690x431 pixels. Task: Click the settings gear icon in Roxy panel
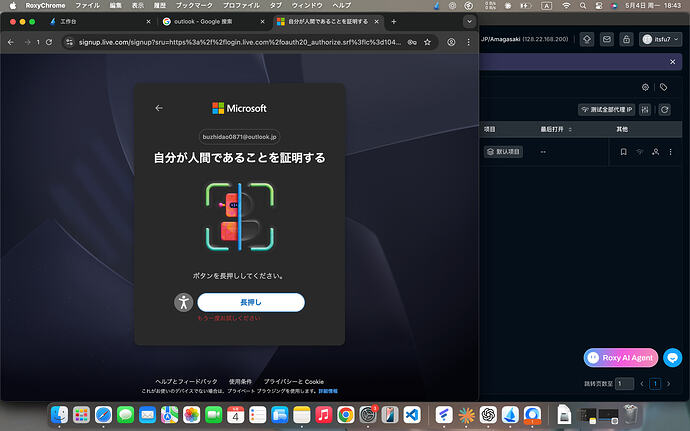coord(645,87)
